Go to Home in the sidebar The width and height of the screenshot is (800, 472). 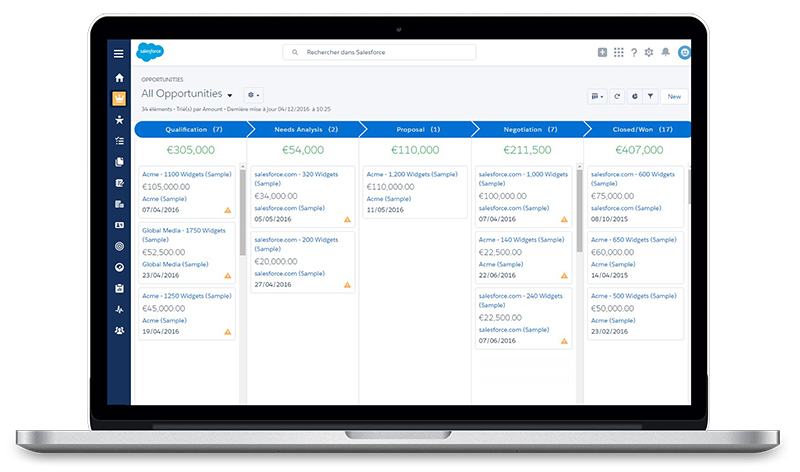pyautogui.click(x=119, y=78)
